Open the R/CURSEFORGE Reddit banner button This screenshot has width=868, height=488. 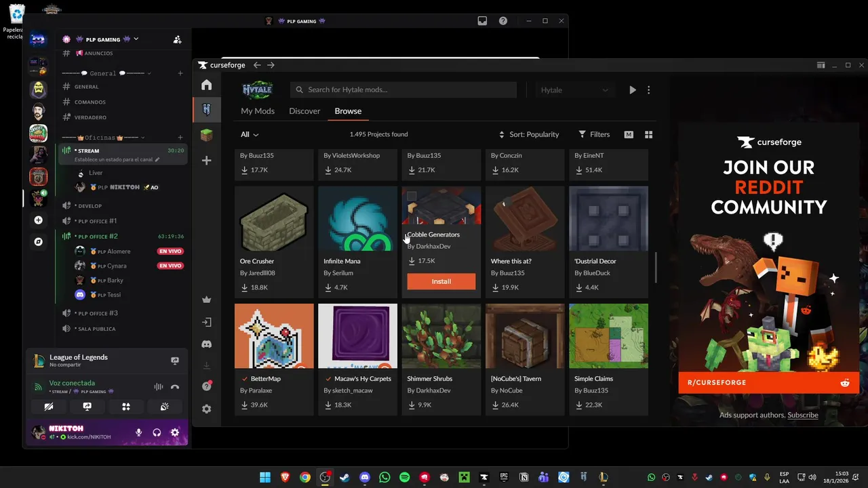click(x=768, y=382)
